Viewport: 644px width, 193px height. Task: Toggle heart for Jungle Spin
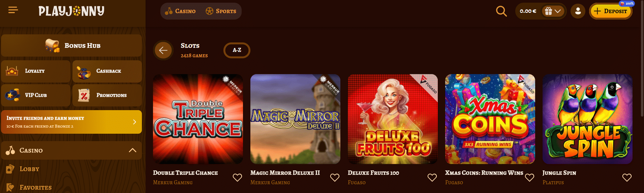[627, 178]
